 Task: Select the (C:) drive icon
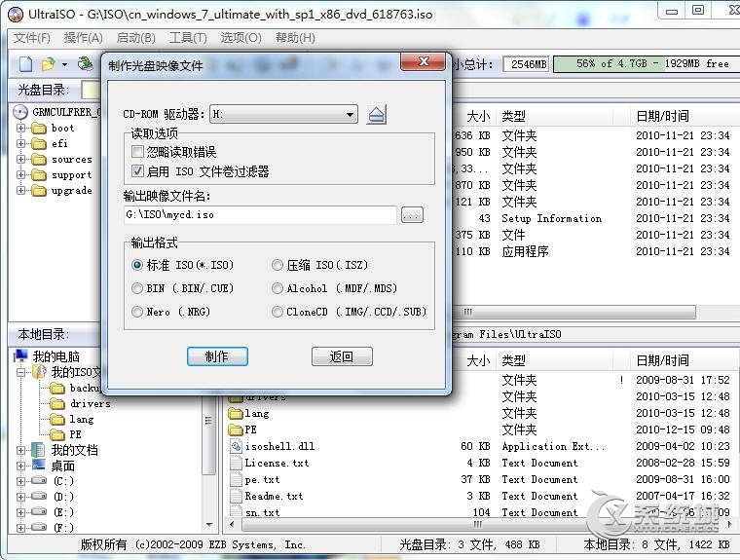point(39,481)
